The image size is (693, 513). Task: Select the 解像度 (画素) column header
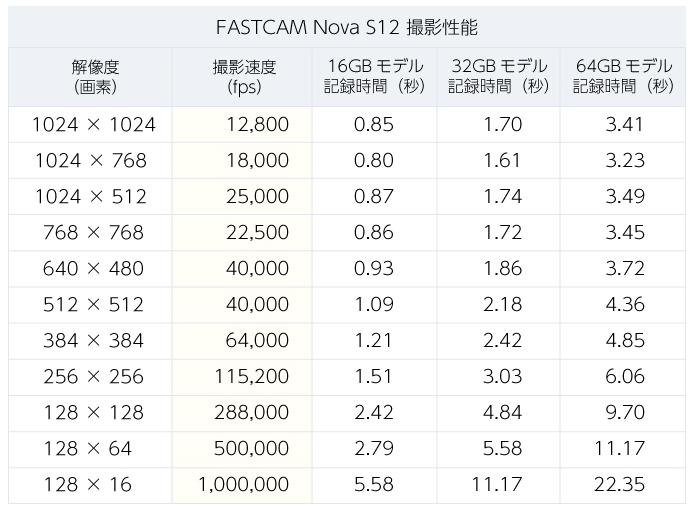click(95, 77)
